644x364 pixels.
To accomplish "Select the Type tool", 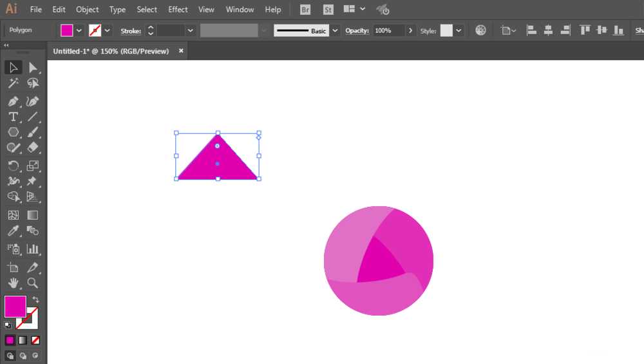I will [13, 117].
